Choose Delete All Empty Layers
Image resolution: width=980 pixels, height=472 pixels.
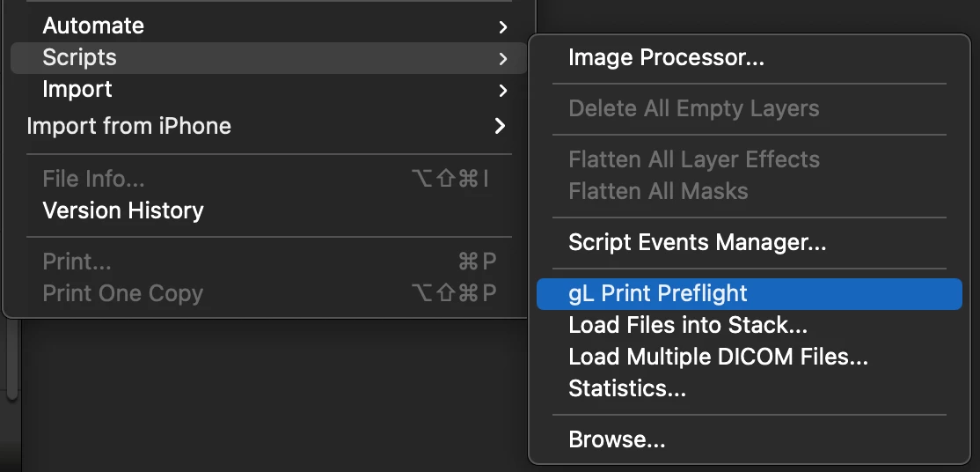693,109
